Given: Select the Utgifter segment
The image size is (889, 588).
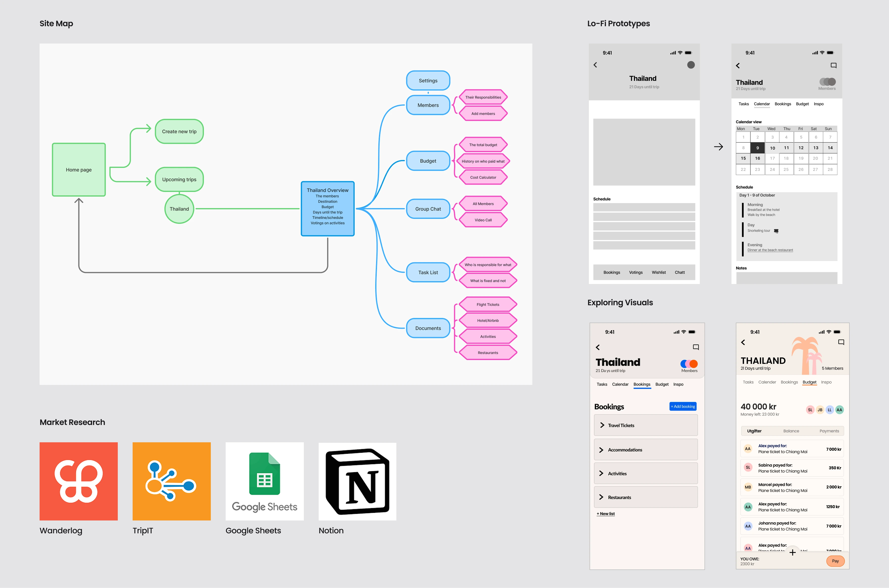Looking at the screenshot, I should coord(754,431).
